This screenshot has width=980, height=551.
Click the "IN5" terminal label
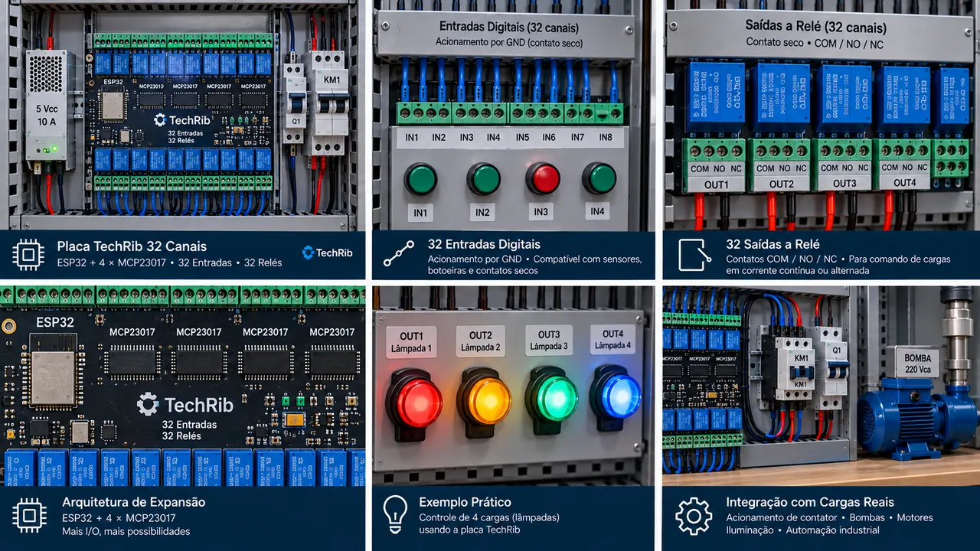[522, 138]
